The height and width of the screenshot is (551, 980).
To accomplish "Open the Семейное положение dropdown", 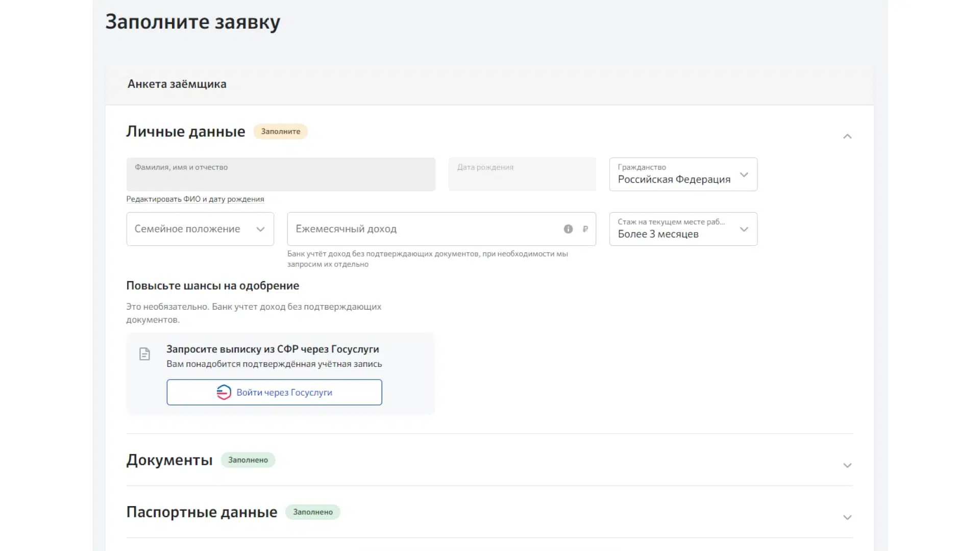I will 200,229.
